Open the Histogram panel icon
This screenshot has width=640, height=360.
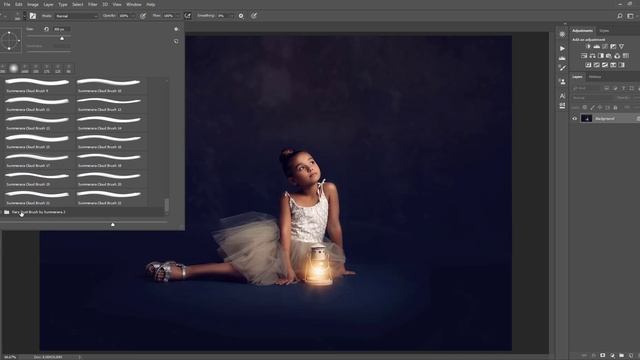pyautogui.click(x=562, y=58)
